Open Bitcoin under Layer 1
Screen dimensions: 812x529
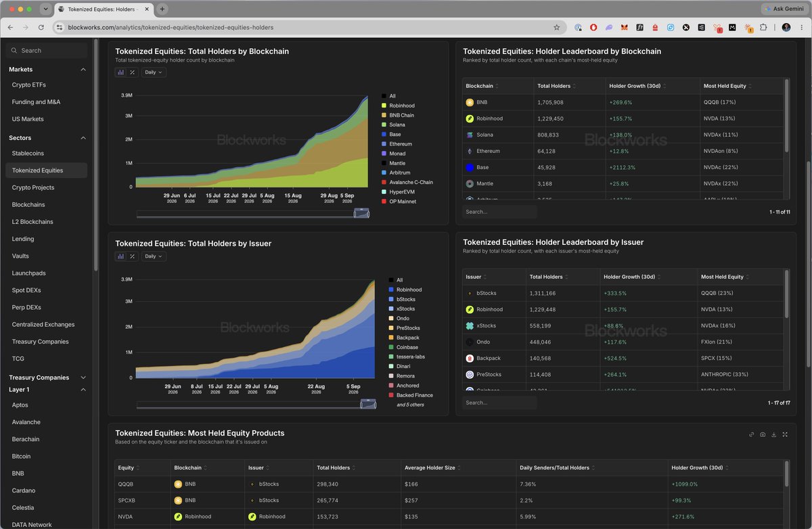click(x=21, y=457)
